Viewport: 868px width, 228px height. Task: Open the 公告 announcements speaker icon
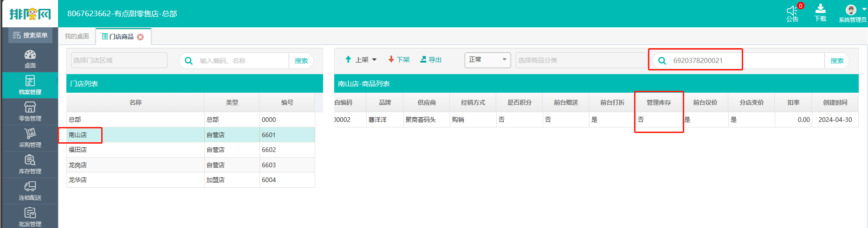[792, 11]
